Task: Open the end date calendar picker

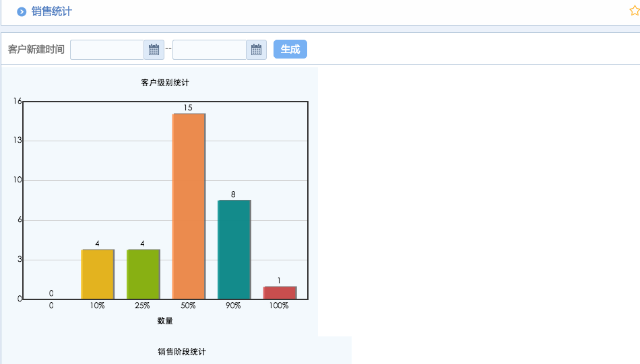Action: (256, 50)
